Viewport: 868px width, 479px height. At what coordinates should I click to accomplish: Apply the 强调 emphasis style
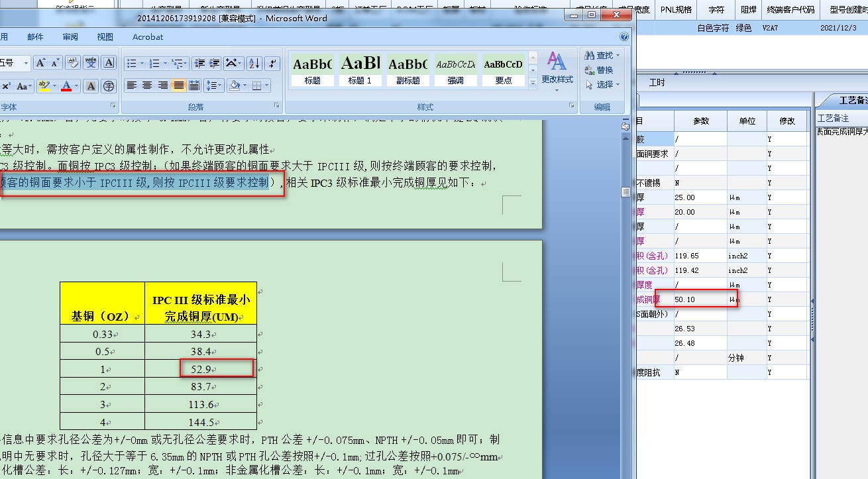[456, 70]
